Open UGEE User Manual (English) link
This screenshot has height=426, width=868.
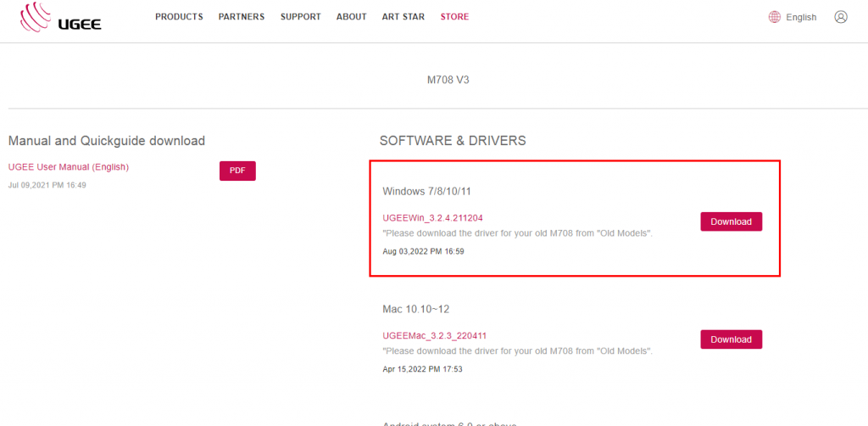[x=69, y=166]
